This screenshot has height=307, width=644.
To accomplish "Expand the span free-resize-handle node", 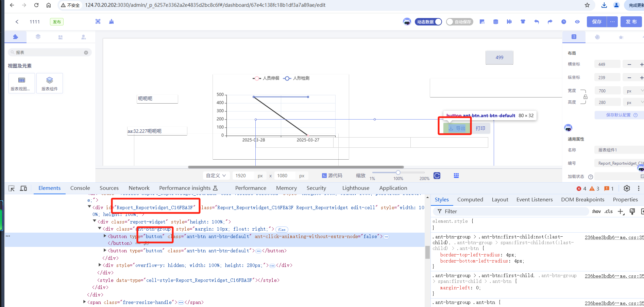I will (85, 302).
